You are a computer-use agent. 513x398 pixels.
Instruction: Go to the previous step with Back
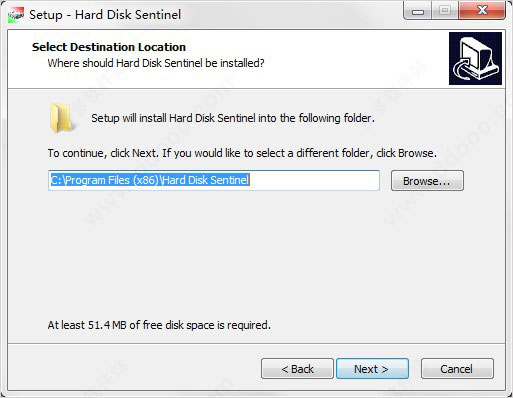click(x=297, y=369)
